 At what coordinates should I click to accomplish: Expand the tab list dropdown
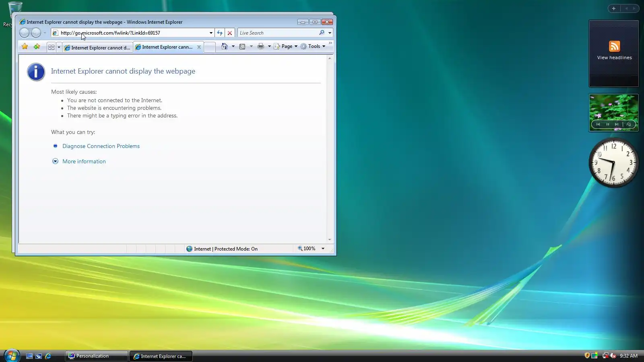tap(59, 47)
